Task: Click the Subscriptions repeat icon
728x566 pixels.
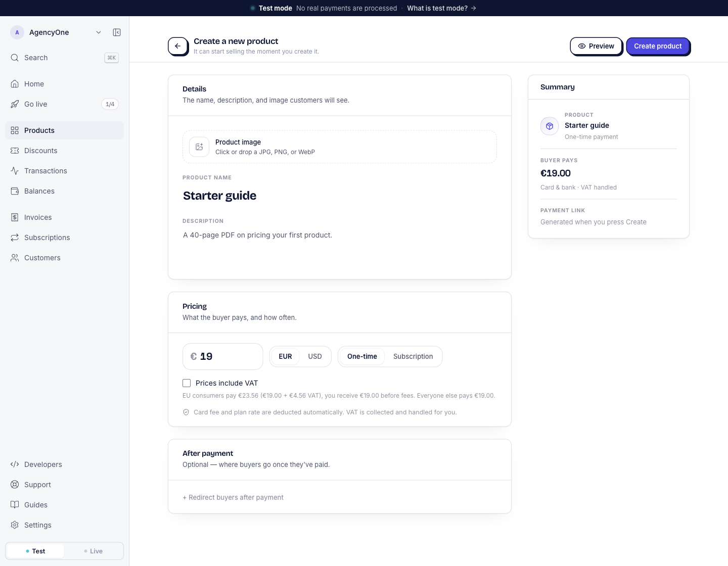Action: point(15,238)
